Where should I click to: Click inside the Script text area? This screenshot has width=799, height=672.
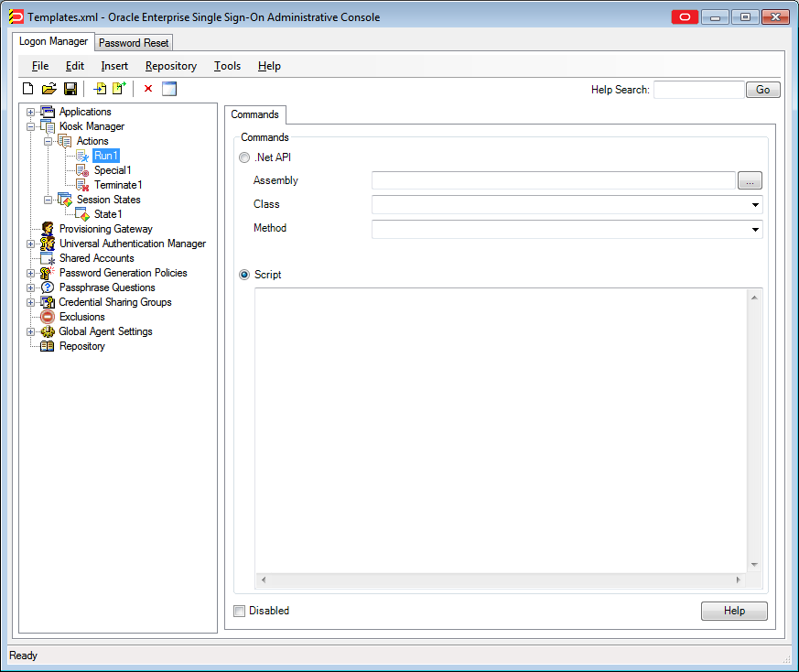pos(501,431)
